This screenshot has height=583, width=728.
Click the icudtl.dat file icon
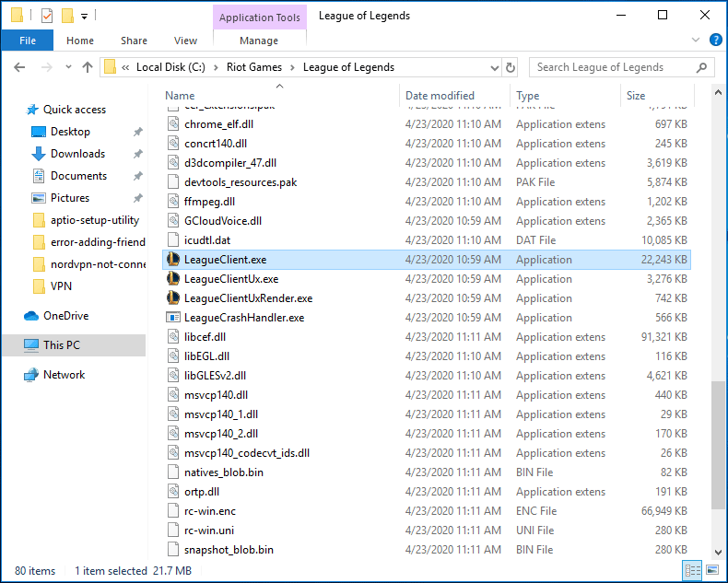click(173, 240)
